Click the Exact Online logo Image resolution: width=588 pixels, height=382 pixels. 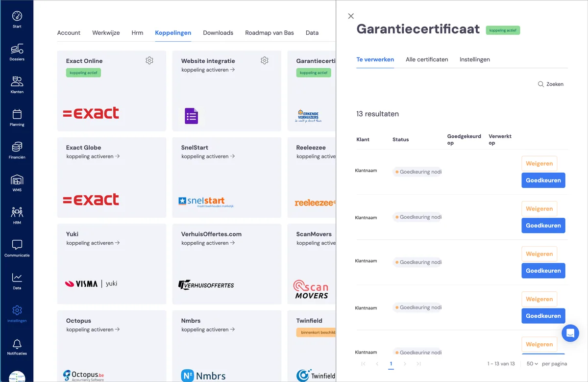point(91,113)
